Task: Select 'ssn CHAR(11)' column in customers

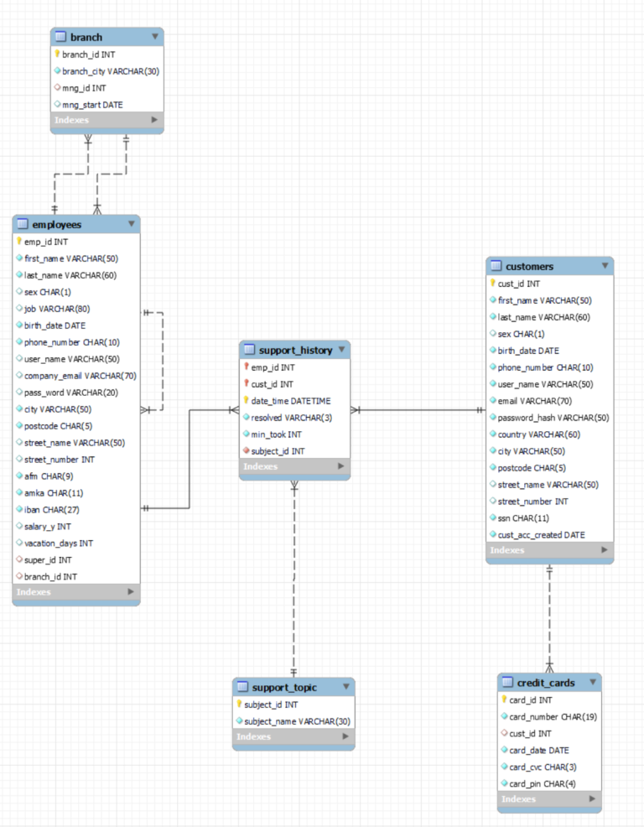Action: click(x=549, y=518)
